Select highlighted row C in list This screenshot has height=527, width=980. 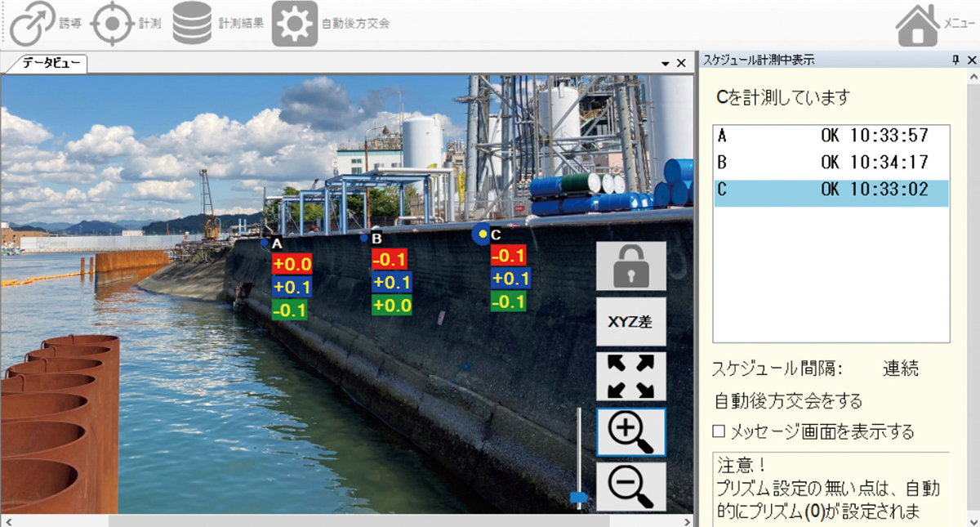pos(831,190)
